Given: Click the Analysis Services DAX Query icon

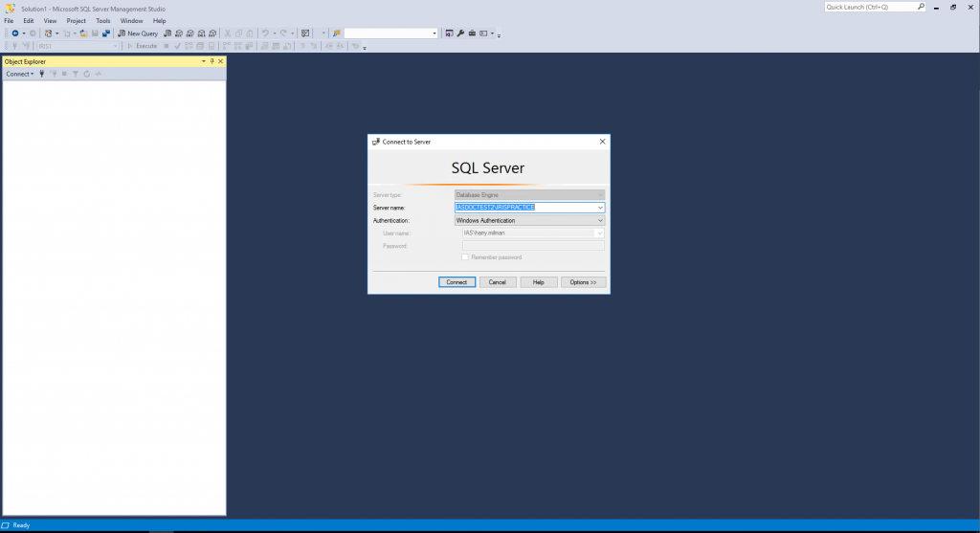Looking at the screenshot, I should pyautogui.click(x=212, y=33).
